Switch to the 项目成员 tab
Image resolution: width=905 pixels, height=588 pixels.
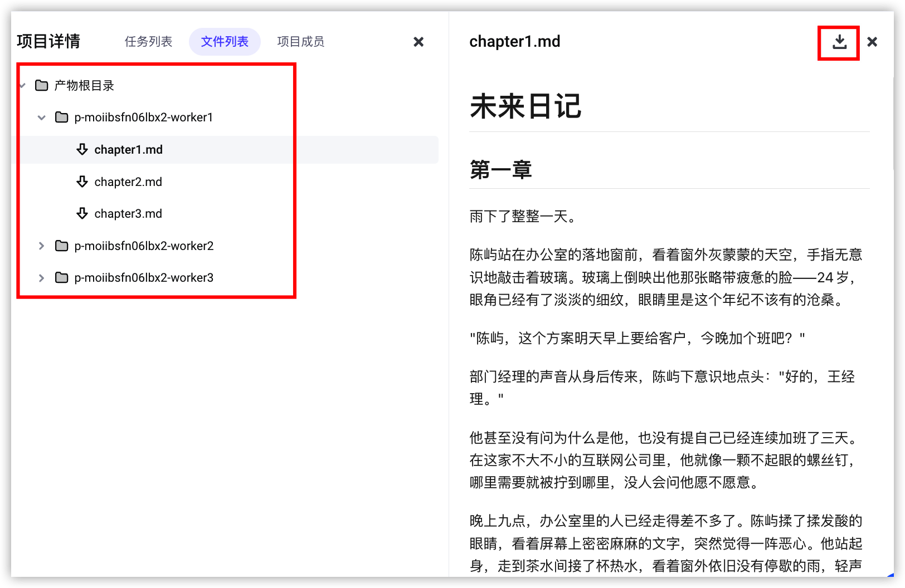click(300, 42)
